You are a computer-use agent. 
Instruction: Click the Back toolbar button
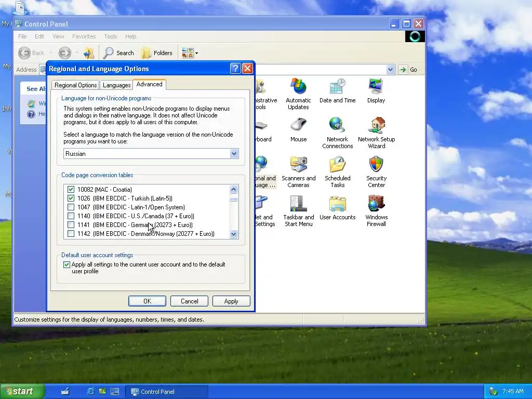click(32, 53)
